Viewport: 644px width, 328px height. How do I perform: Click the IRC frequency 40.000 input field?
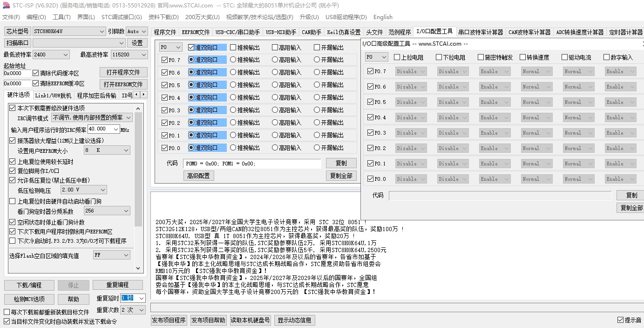tap(104, 129)
